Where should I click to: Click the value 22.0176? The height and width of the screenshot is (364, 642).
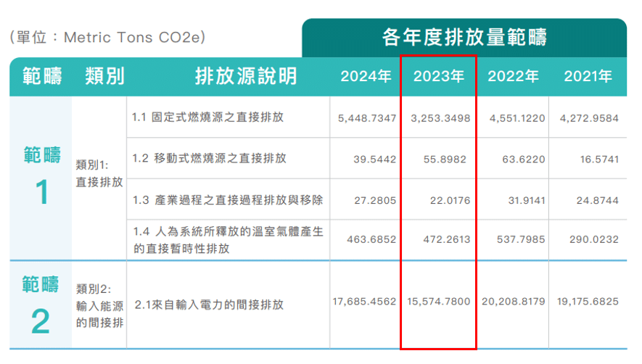(450, 200)
